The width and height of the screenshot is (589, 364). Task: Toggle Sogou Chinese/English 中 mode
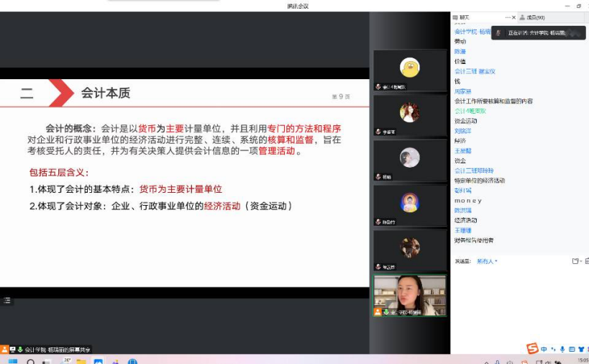coord(544,350)
